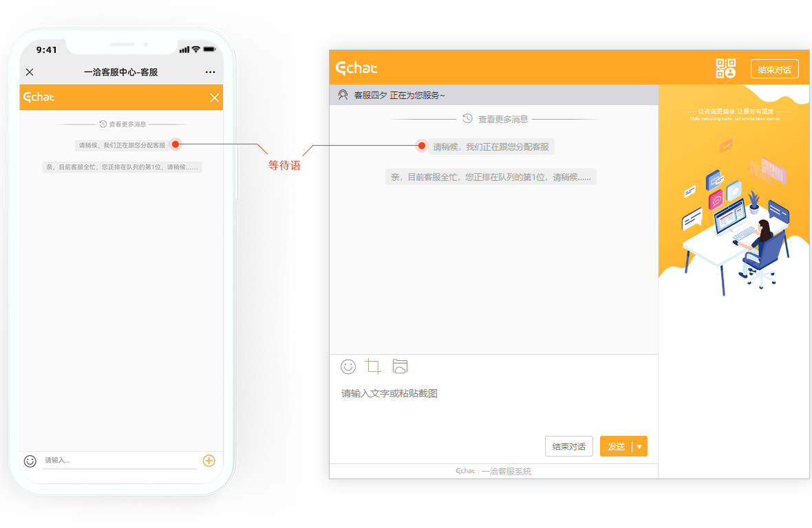The height and width of the screenshot is (528, 812).
Task: Click 结束对话 in the top orange header
Action: [x=774, y=69]
